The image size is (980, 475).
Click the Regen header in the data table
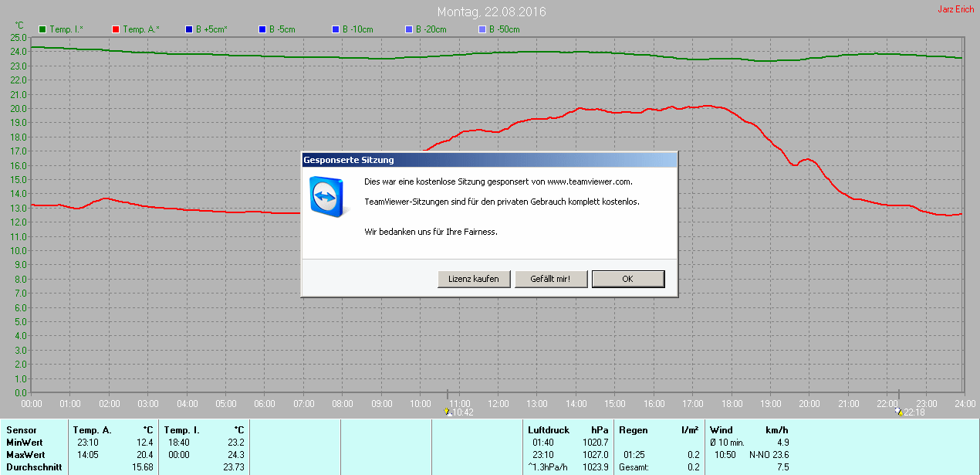coord(632,430)
